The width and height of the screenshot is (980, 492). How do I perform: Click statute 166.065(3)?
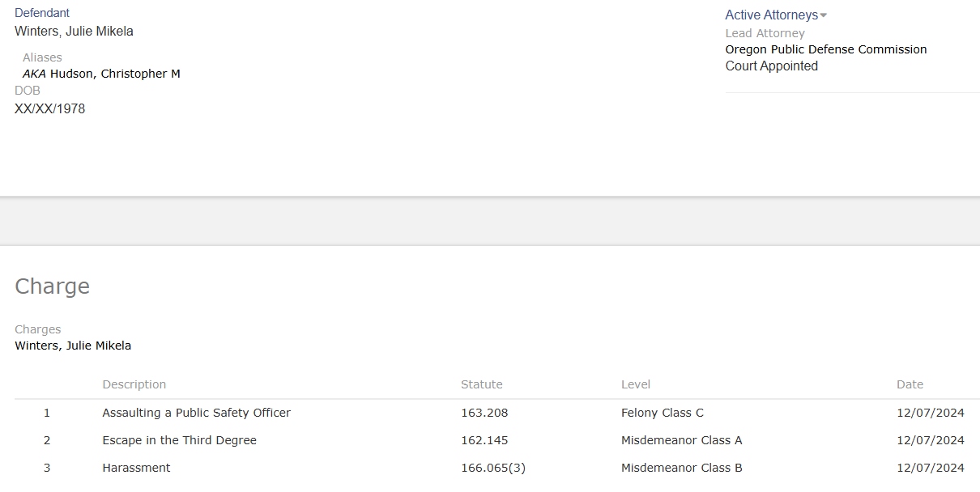(x=492, y=468)
